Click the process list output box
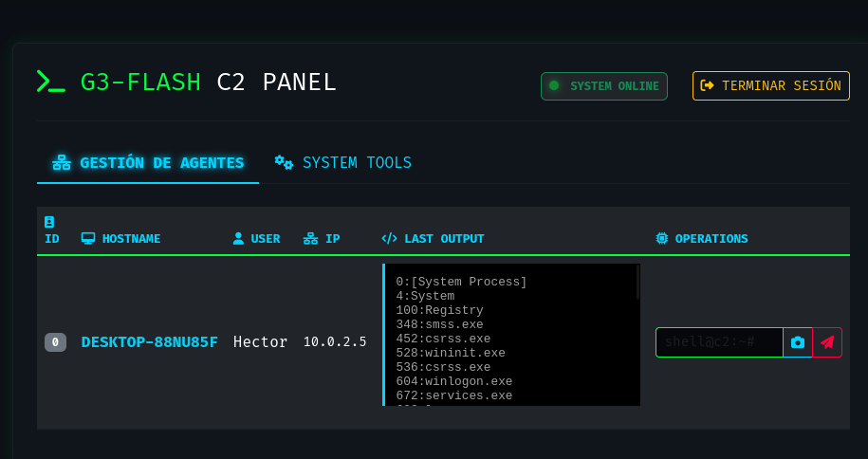The image size is (868, 459). click(x=509, y=335)
